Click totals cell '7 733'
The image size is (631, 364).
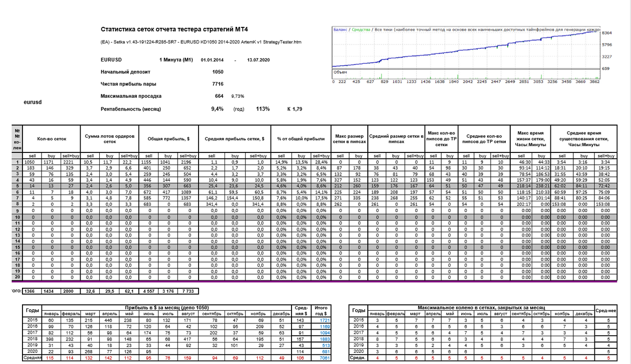(187, 291)
